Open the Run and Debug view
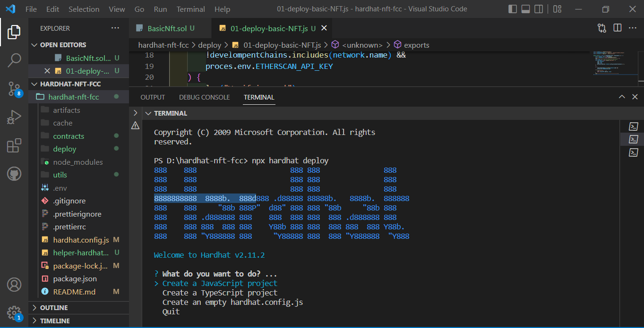This screenshot has height=328, width=644. click(x=14, y=117)
